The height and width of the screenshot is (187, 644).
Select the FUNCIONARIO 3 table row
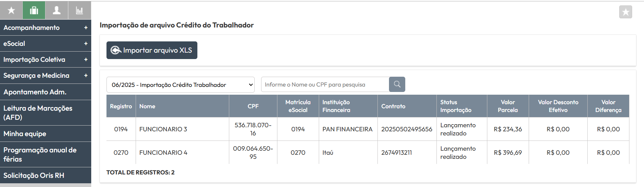tap(368, 129)
